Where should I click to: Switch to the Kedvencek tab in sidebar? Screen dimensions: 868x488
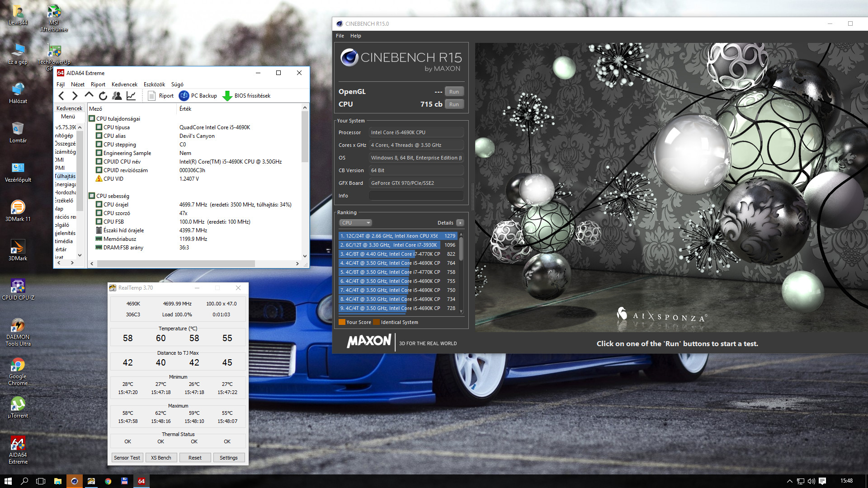[x=70, y=108]
